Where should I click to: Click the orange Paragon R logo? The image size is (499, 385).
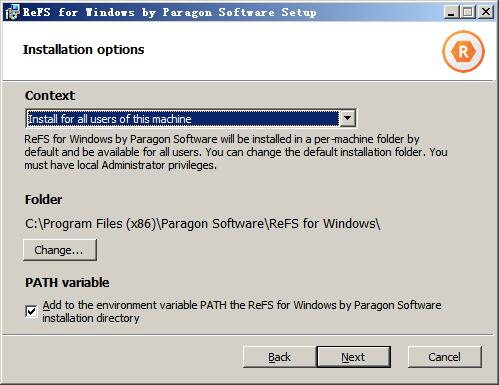(x=463, y=52)
